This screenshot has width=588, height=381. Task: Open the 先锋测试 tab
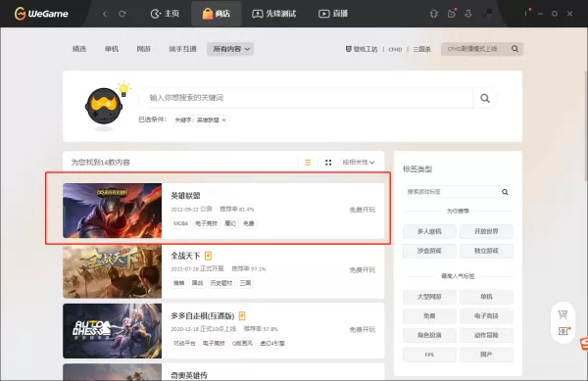[x=274, y=14]
